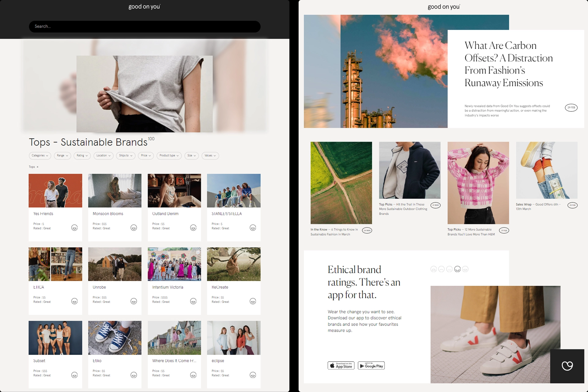
Task: Click the white Veja sneakers app image
Action: pyautogui.click(x=496, y=334)
